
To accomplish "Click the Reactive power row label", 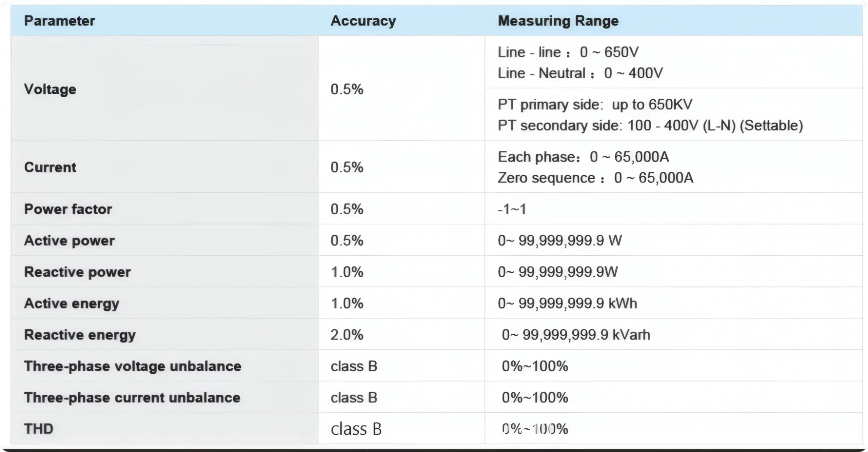I will (x=77, y=272).
